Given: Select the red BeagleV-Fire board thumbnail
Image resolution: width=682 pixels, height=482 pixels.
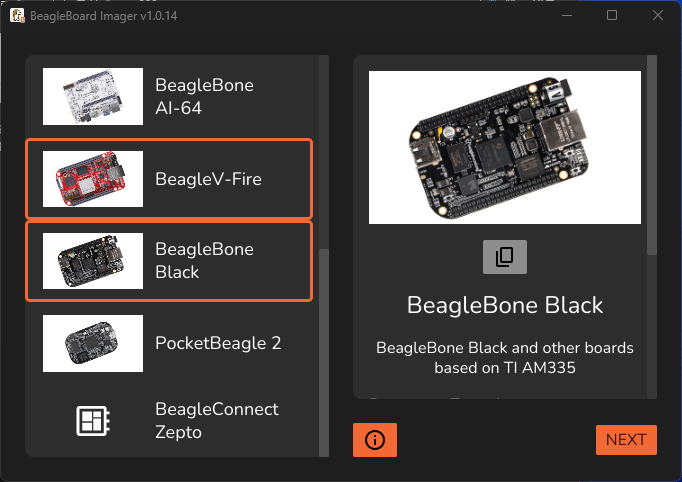Looking at the screenshot, I should pyautogui.click(x=93, y=179).
